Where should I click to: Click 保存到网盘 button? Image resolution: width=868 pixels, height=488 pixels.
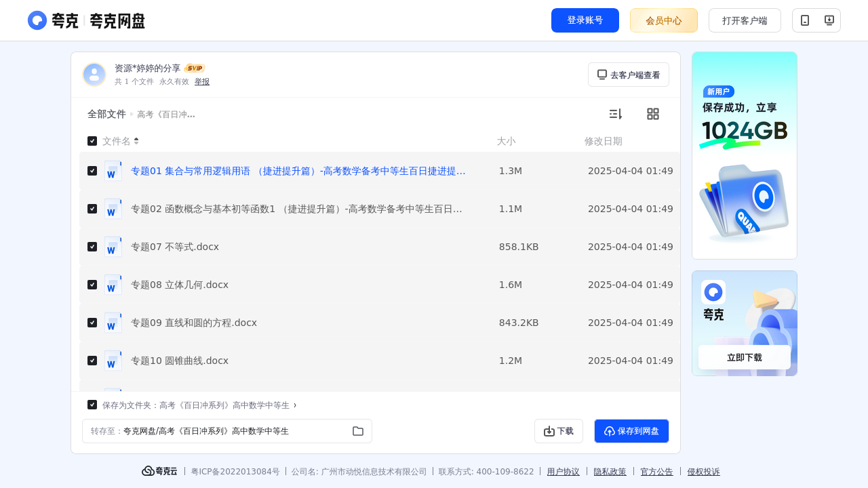point(631,431)
